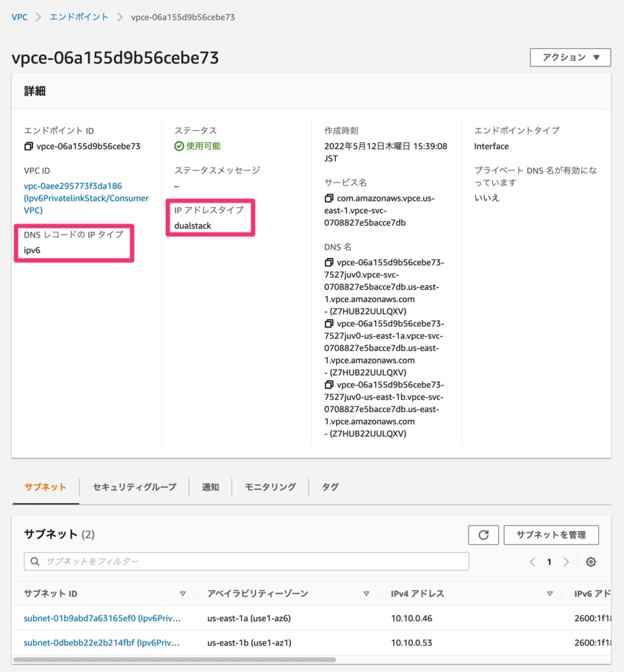This screenshot has width=624, height=672.
Task: Open the アクション dropdown menu
Action: click(570, 57)
